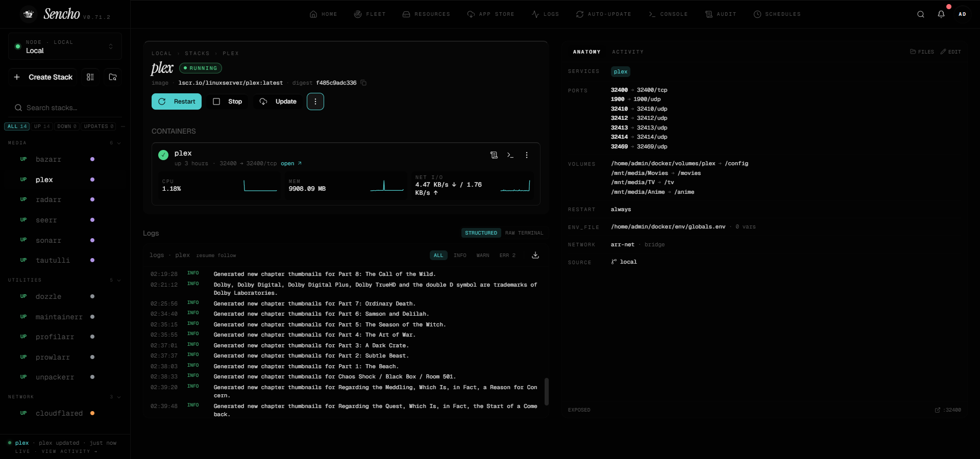Click the logs panel scrollbar
980x459 pixels.
point(547,392)
